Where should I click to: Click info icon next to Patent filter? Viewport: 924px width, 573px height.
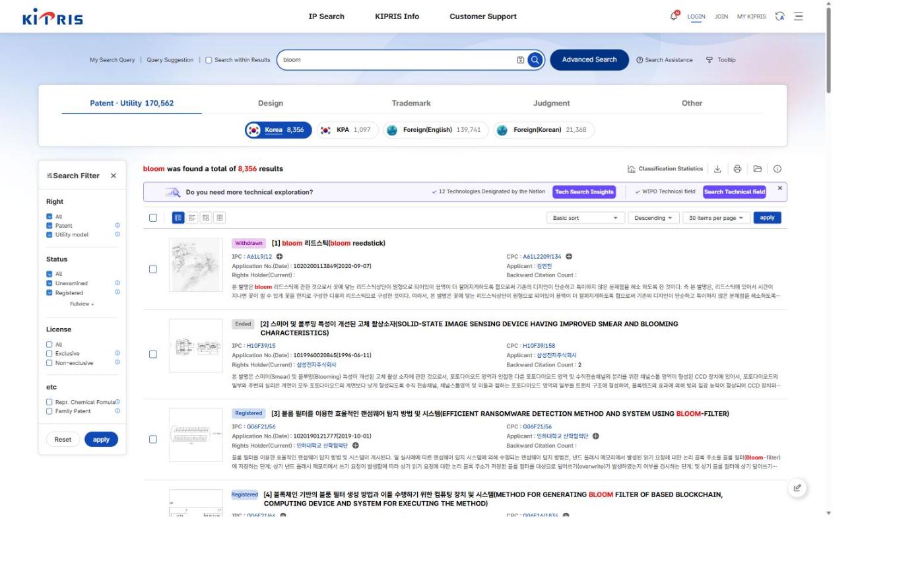117,226
